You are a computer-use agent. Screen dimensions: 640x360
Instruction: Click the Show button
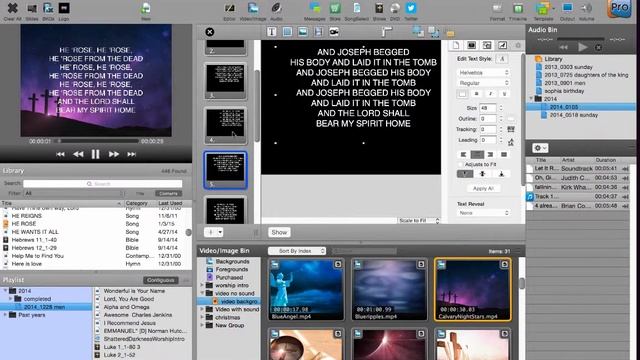[x=279, y=232]
